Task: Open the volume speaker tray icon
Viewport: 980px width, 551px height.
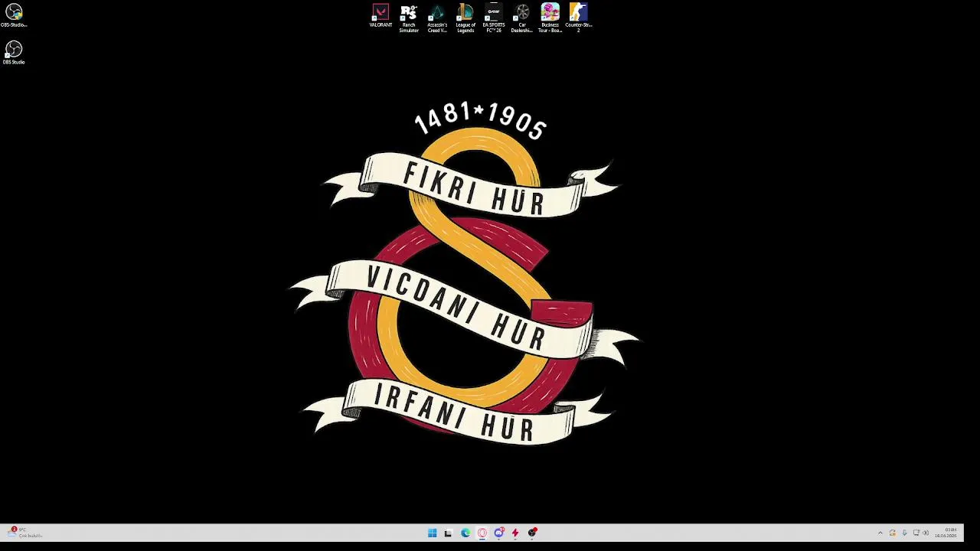Action: click(926, 533)
